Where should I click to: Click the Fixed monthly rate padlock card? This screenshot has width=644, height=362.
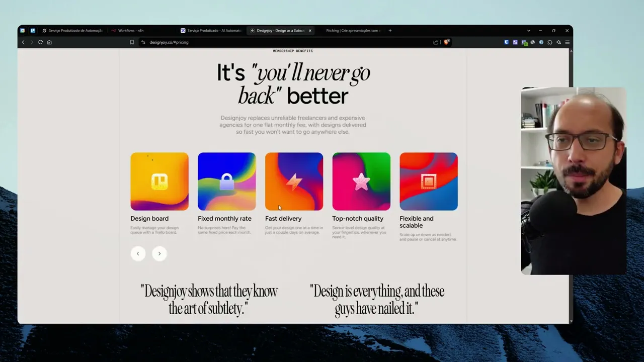pyautogui.click(x=227, y=182)
